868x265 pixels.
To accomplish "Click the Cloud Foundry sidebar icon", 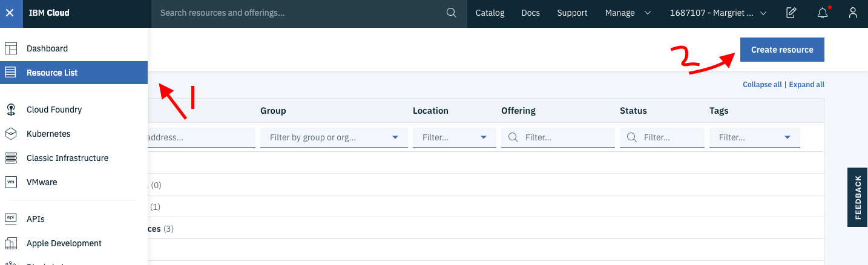I will click(x=11, y=110).
